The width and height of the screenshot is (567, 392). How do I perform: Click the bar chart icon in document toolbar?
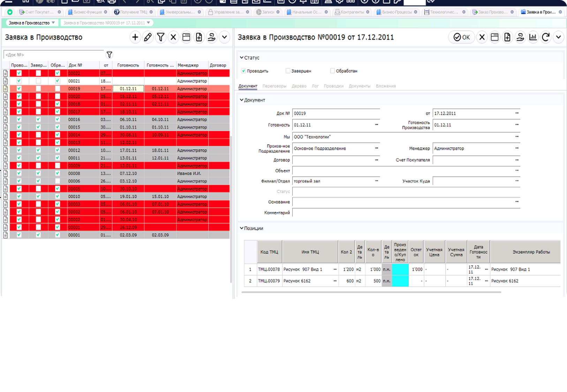click(x=533, y=37)
